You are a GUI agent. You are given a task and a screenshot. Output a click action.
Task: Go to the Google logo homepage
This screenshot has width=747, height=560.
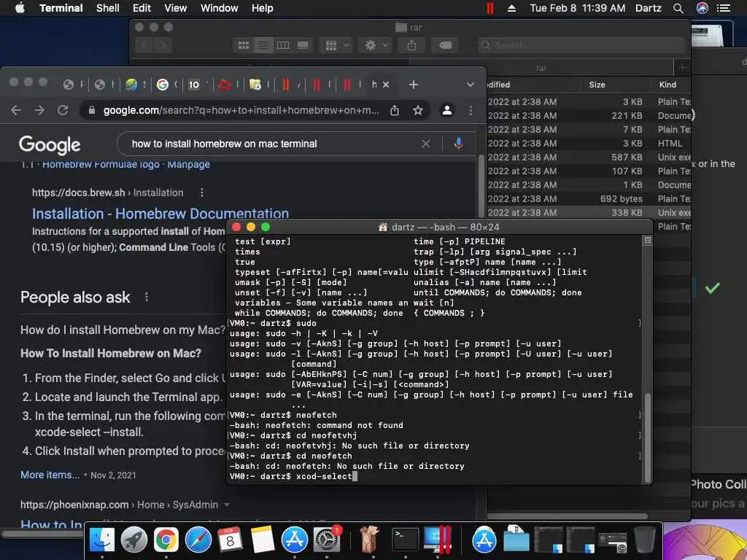[50, 145]
